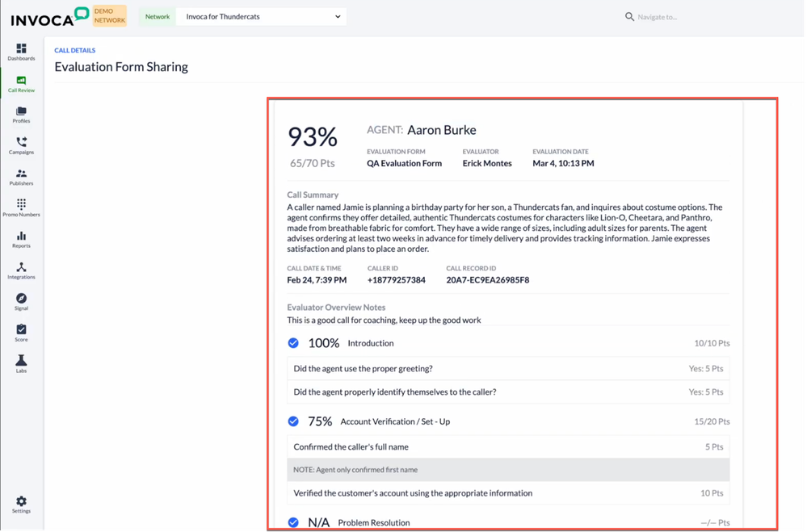The width and height of the screenshot is (807, 532).
Task: Click the DEMO NETWORK badge
Action: tap(110, 16)
